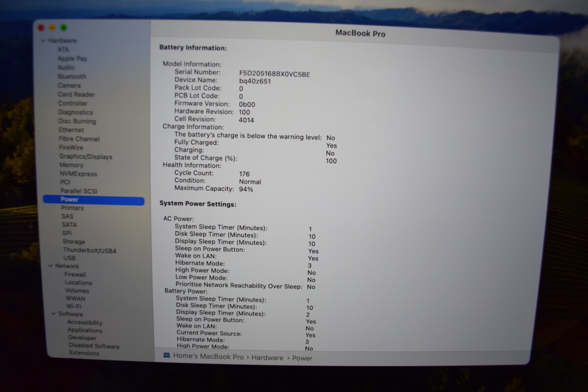This screenshot has height=392, width=588.
Task: Click the Battery Information heading
Action: coord(193,48)
